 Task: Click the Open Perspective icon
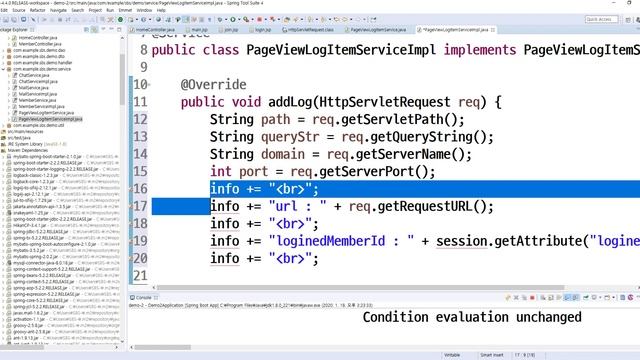(628, 19)
